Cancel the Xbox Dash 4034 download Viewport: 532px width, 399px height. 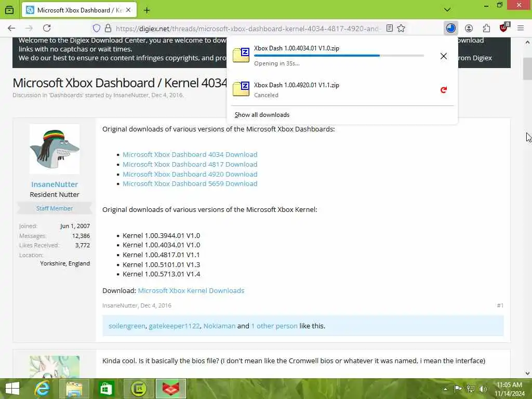pyautogui.click(x=444, y=56)
